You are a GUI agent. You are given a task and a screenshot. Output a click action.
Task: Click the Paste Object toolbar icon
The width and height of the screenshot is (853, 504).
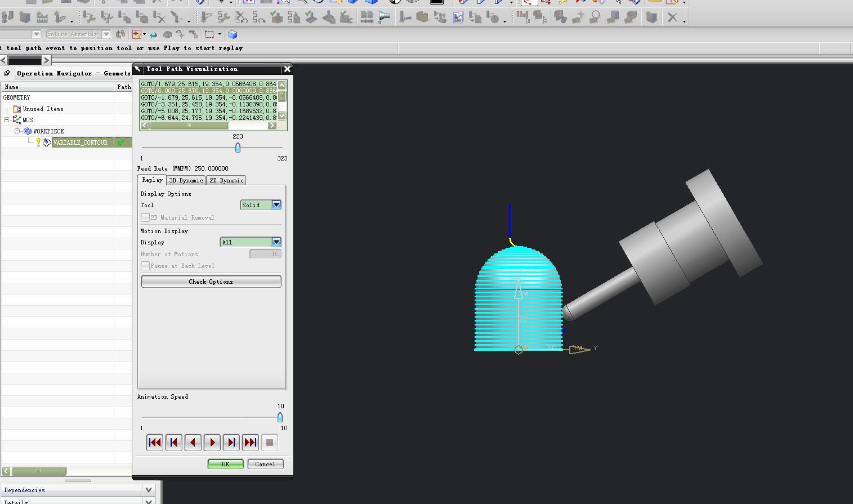click(x=142, y=17)
